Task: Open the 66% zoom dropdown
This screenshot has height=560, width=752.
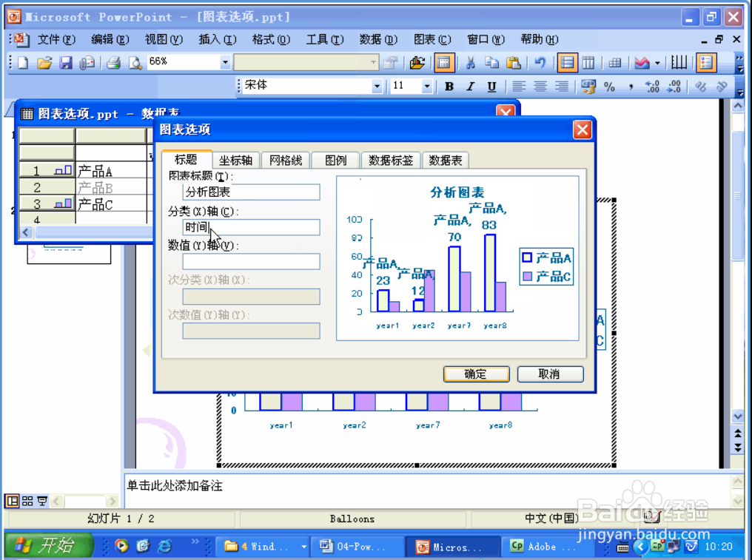Action: point(225,62)
